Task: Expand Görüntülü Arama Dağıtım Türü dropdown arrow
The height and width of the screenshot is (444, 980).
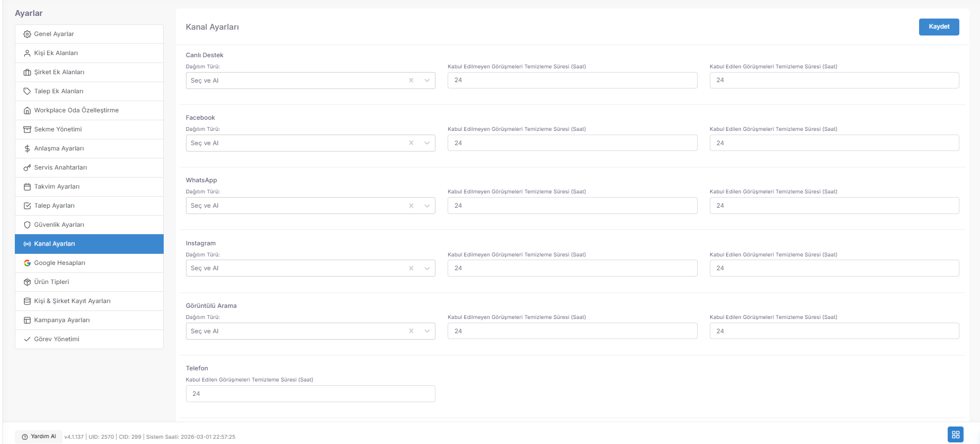Action: click(x=427, y=331)
